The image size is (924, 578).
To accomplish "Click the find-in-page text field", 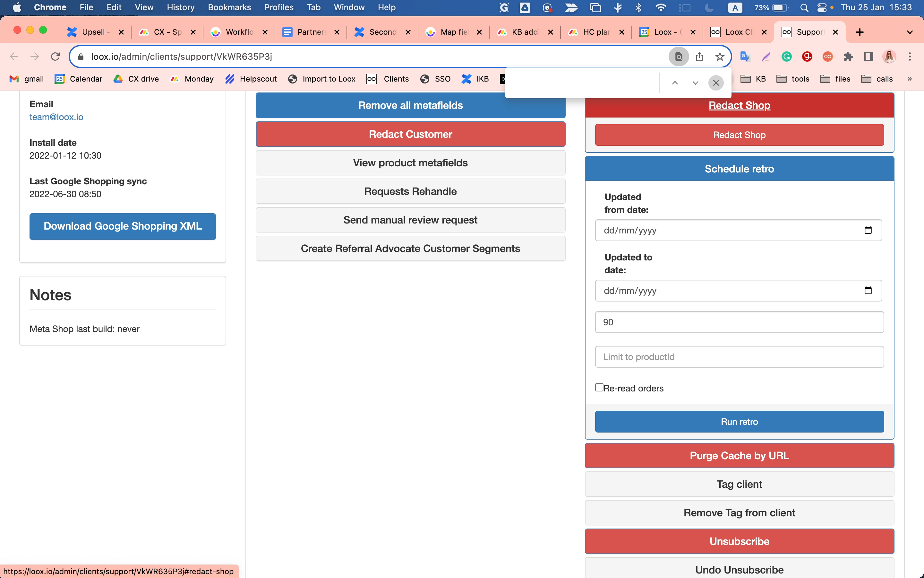I will tap(584, 83).
